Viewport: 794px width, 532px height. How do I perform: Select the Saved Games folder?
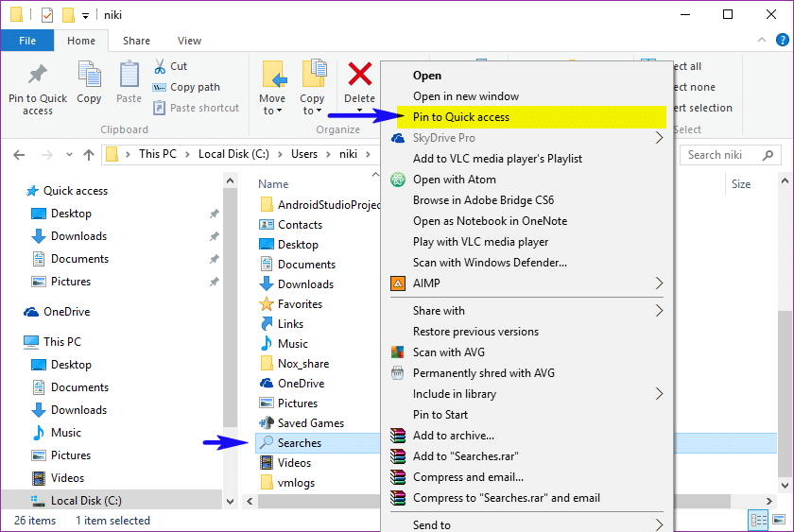click(x=311, y=423)
